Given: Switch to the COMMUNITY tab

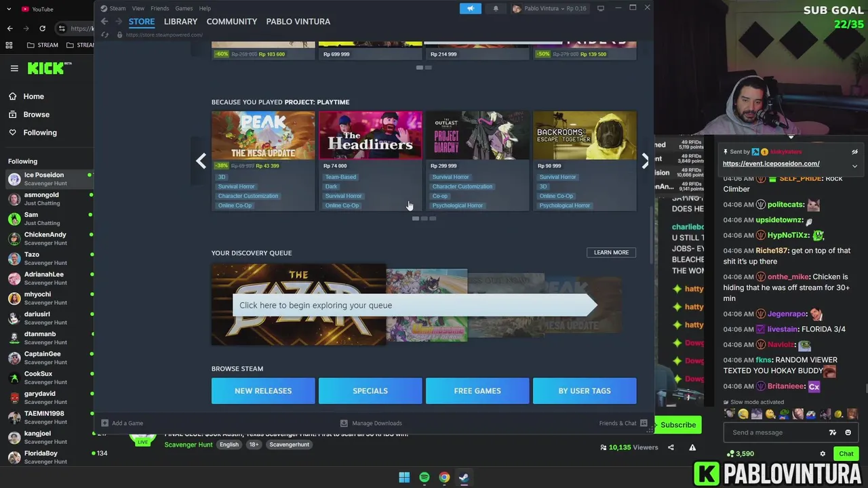Looking at the screenshot, I should (x=231, y=22).
